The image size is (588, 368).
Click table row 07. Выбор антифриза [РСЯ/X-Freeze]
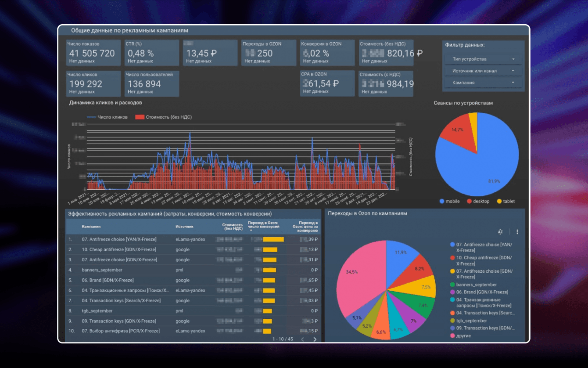pos(193,331)
